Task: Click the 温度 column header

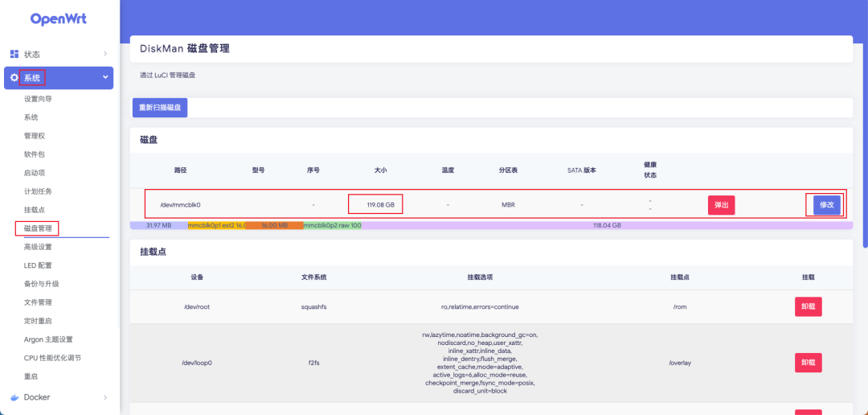Action: [448, 170]
